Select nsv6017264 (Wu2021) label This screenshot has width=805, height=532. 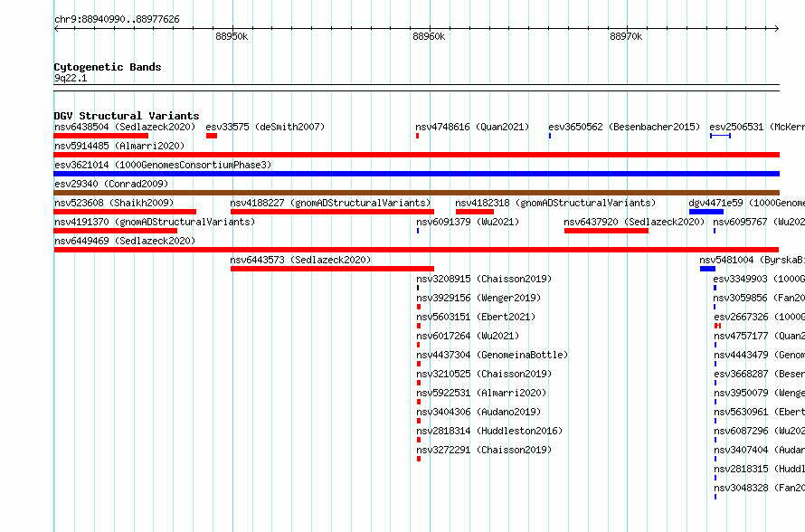coord(468,336)
